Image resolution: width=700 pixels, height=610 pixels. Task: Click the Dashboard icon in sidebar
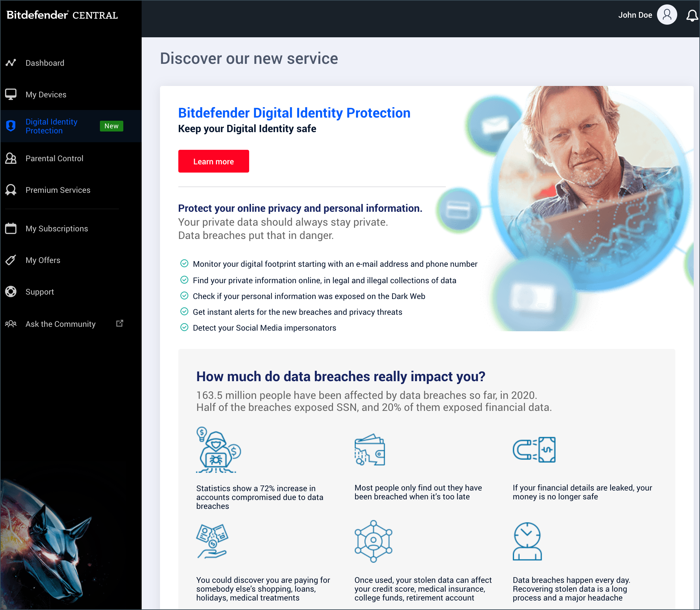coord(11,62)
